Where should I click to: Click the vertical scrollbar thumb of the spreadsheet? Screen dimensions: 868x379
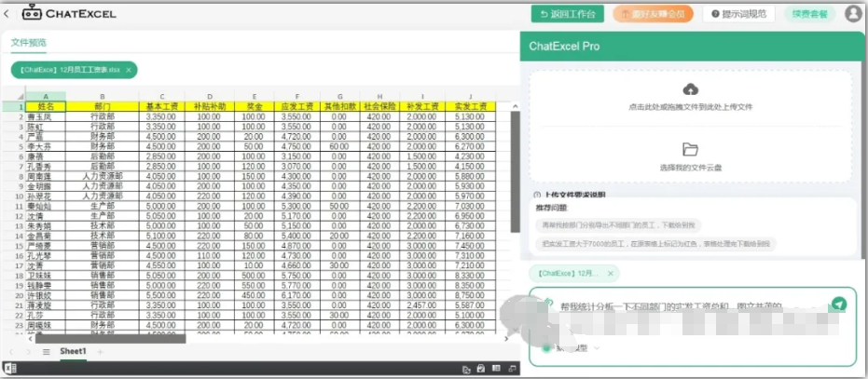coord(515,171)
